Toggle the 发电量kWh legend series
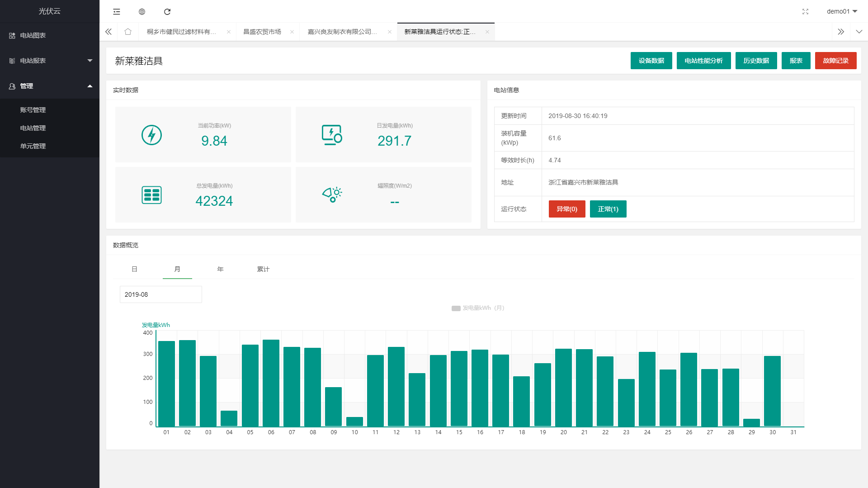 point(477,308)
